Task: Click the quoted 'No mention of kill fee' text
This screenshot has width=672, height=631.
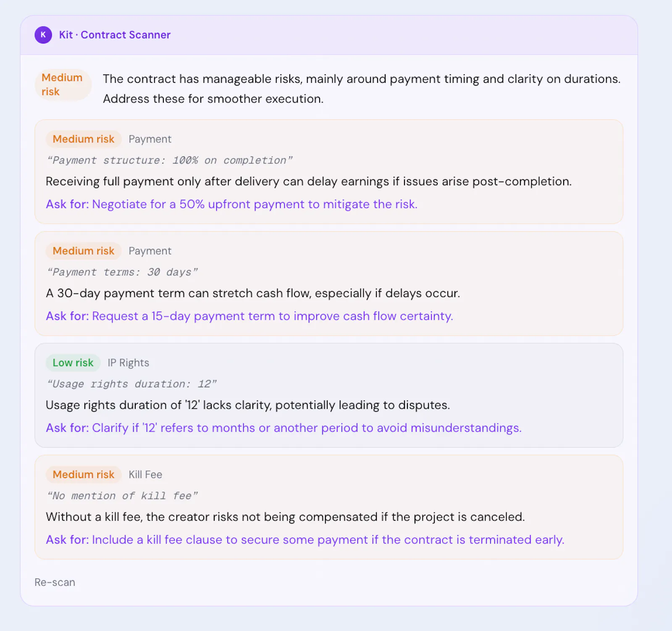Action: [122, 495]
